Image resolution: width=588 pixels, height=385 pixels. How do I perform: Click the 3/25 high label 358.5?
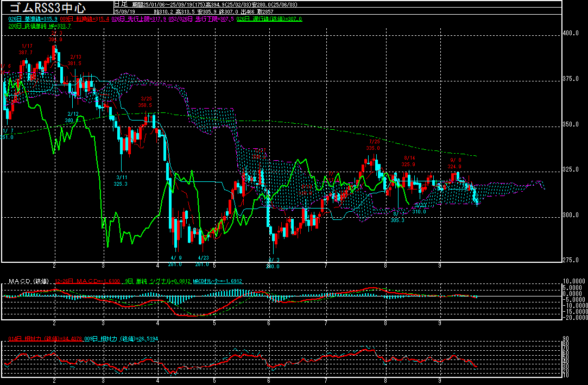(145, 102)
